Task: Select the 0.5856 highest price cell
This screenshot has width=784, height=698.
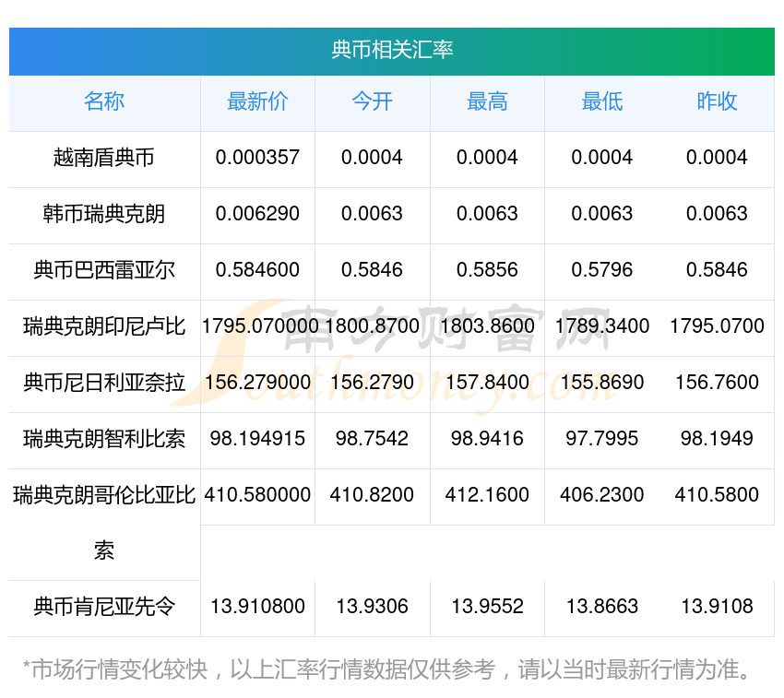Action: tap(487, 270)
